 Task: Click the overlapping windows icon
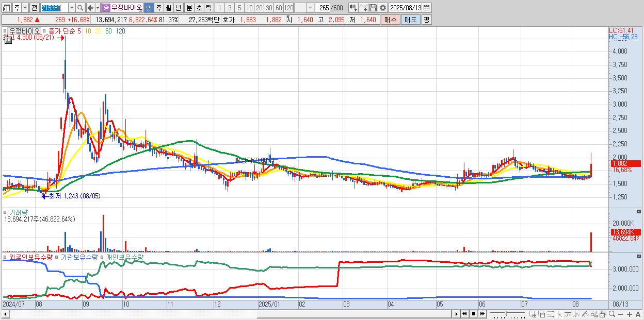pos(541,314)
